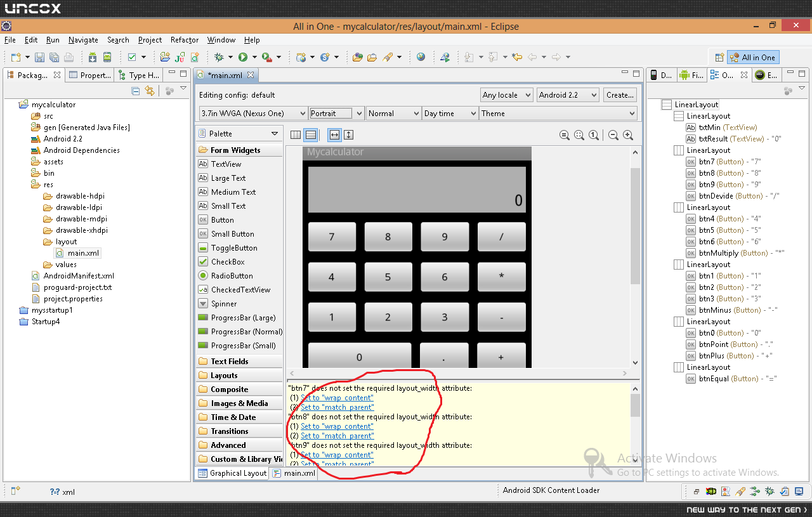812x517 pixels.
Task: Open the Portrait orientation dropdown
Action: tap(337, 114)
